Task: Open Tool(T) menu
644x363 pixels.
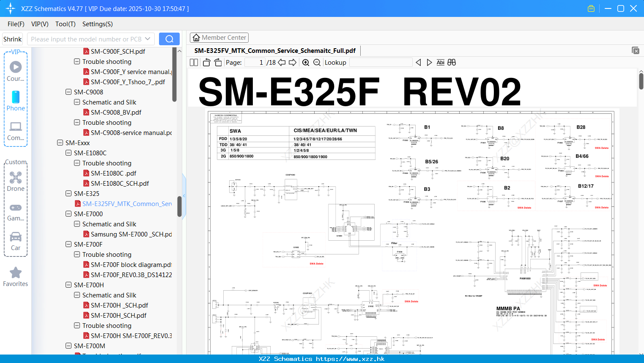Action: [66, 24]
